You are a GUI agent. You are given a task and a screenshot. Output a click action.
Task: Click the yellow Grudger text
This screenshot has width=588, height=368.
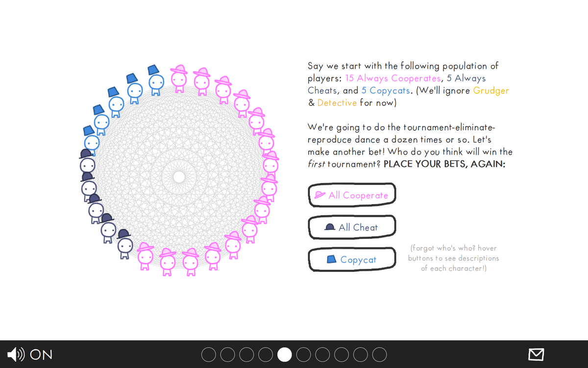[x=491, y=91]
